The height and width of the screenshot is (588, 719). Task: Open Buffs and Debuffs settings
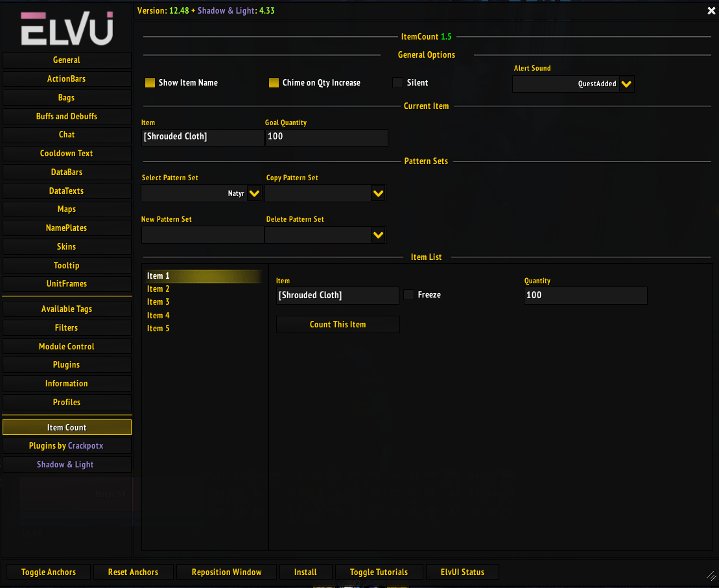click(67, 117)
